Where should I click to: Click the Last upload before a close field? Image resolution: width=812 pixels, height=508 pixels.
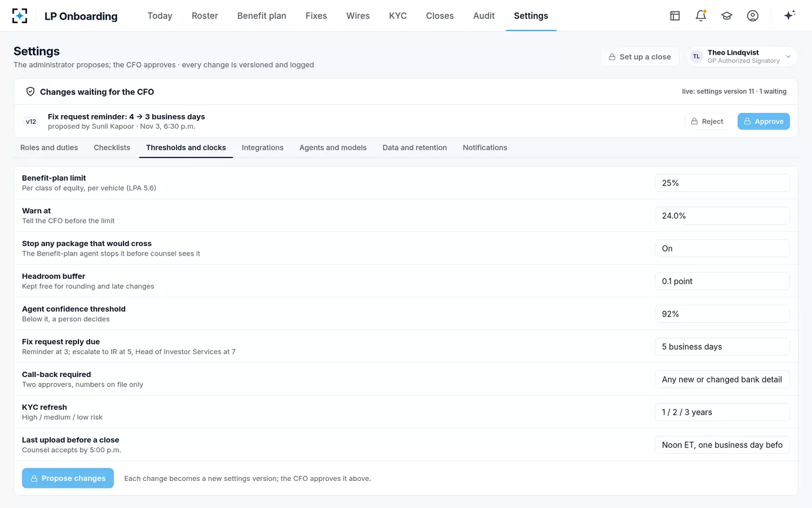click(722, 445)
